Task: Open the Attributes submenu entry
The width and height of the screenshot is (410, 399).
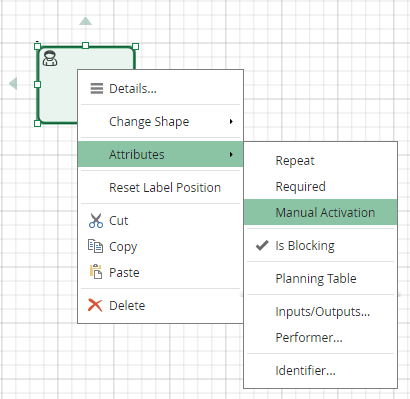Action: point(160,154)
